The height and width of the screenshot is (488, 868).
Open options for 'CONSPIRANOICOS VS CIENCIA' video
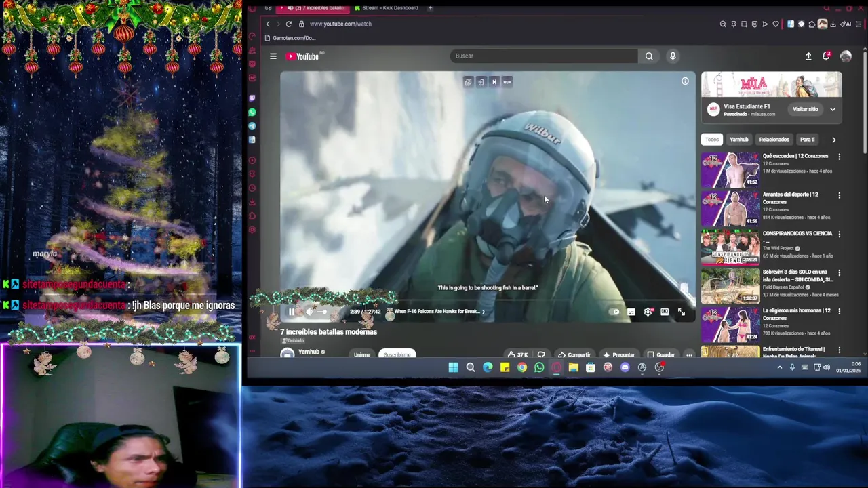coord(839,234)
